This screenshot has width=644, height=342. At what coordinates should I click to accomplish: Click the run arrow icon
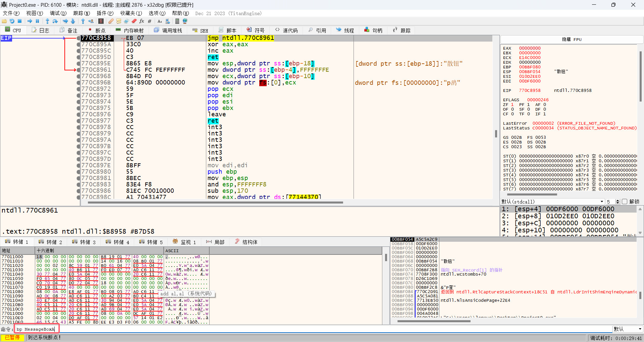tap(30, 21)
